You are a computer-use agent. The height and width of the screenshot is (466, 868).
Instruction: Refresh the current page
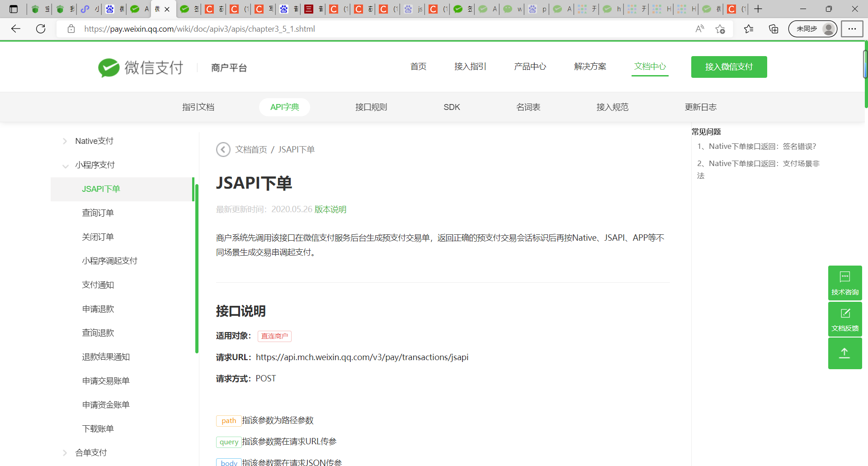click(41, 29)
